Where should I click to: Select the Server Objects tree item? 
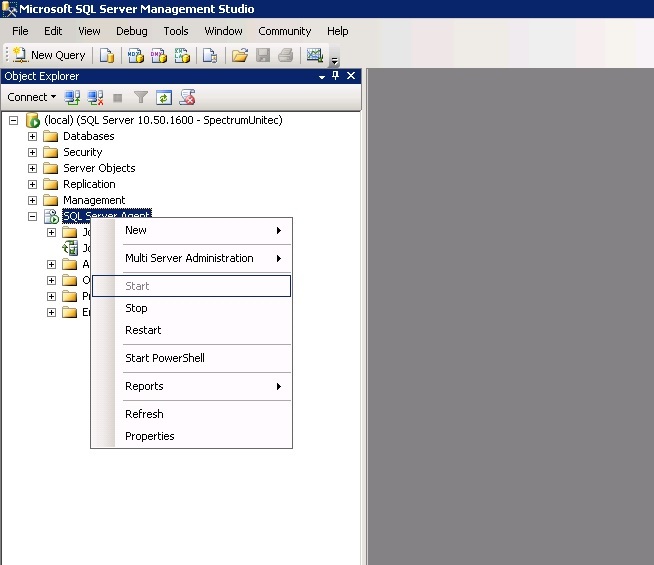(99, 168)
